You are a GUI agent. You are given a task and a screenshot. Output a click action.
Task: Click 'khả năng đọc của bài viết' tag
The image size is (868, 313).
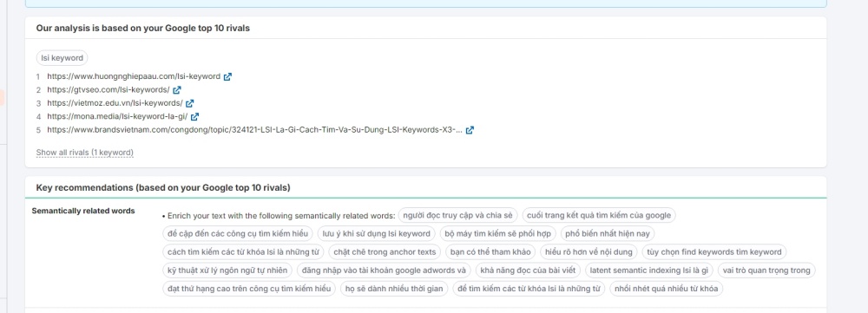point(528,271)
